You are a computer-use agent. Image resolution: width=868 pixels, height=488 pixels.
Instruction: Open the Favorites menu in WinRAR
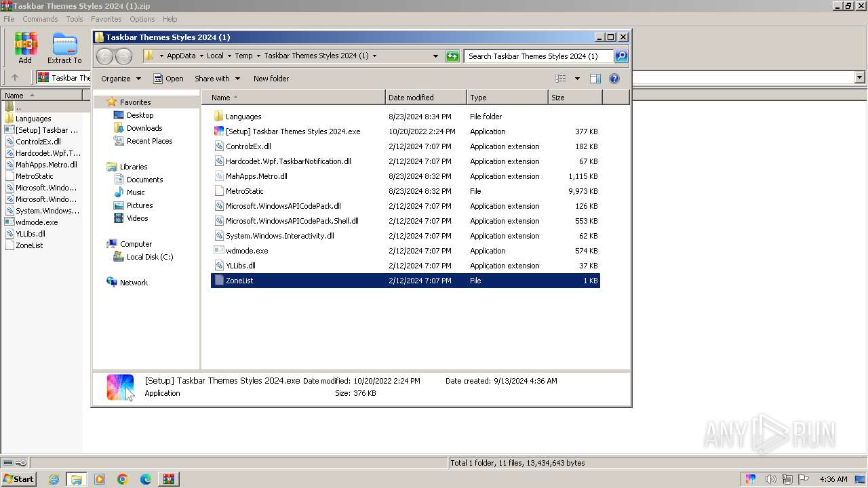coord(106,19)
